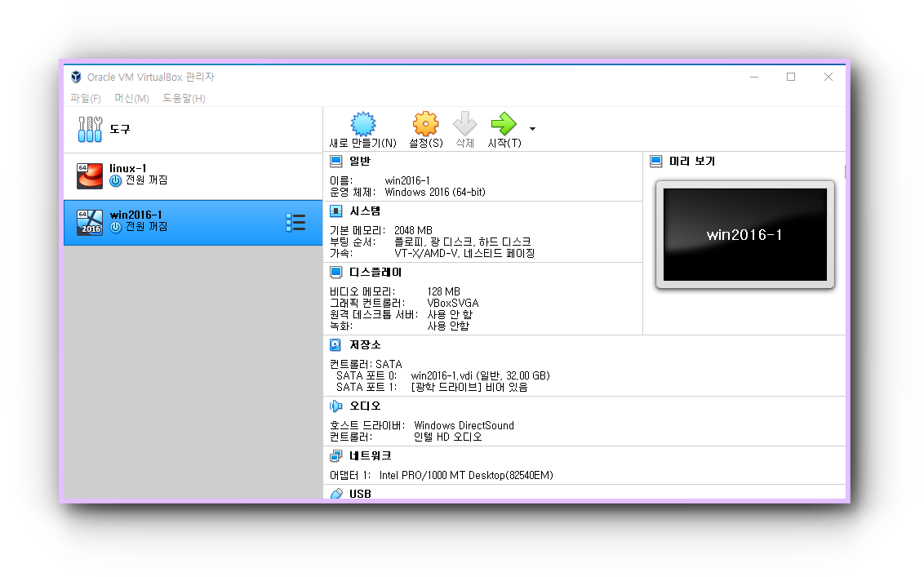
Task: Open the 일반 section header
Action: coord(359,161)
